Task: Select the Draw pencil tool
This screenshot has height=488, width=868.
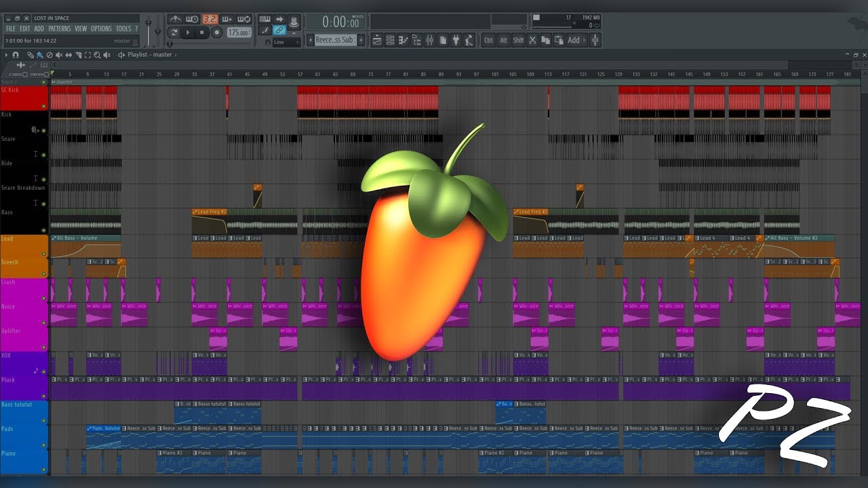Action: tap(31, 54)
